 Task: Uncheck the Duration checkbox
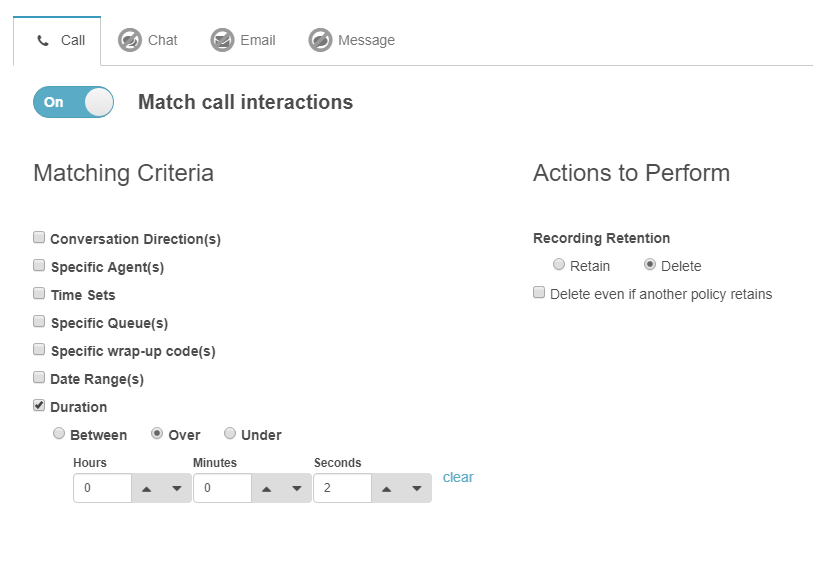[39, 406]
